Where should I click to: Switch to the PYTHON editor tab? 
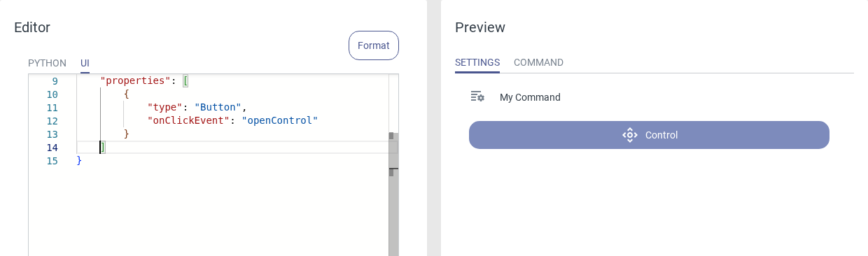pyautogui.click(x=47, y=63)
